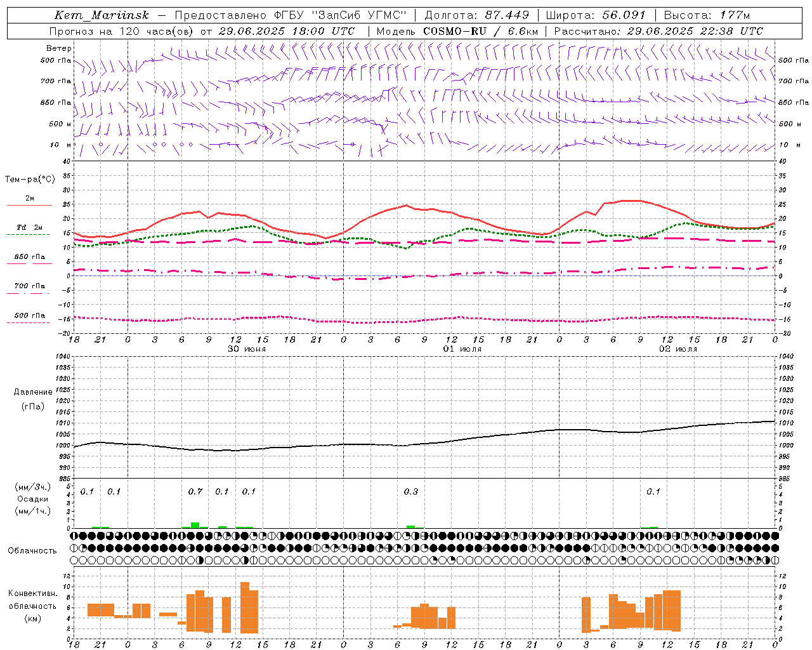The width and height of the screenshot is (812, 650).
Task: Click the date label 01 июля under temperature chart
Action: tap(462, 349)
